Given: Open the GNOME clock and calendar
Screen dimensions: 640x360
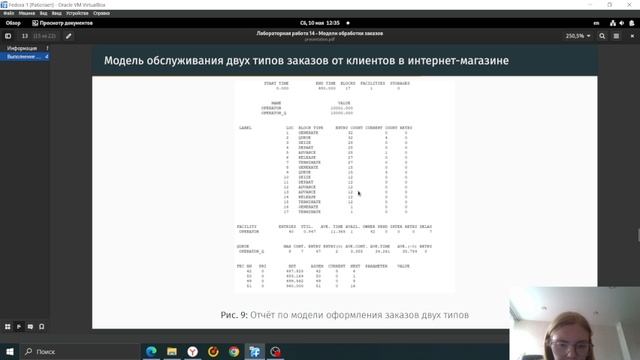Looking at the screenshot, I should pyautogui.click(x=320, y=23).
